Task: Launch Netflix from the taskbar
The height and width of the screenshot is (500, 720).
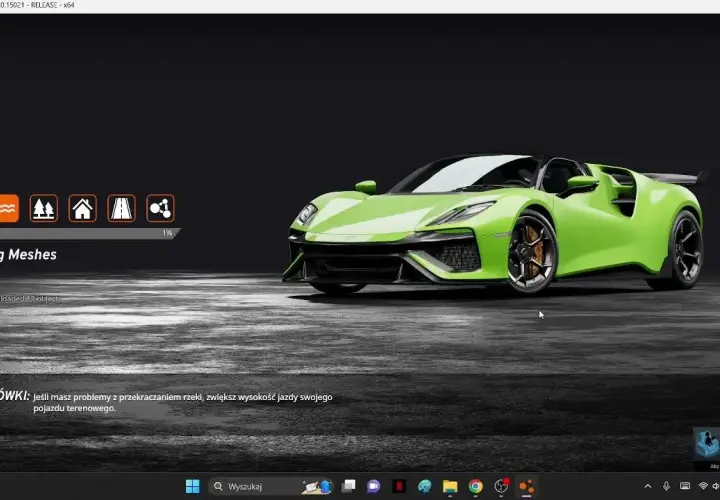Action: click(399, 486)
